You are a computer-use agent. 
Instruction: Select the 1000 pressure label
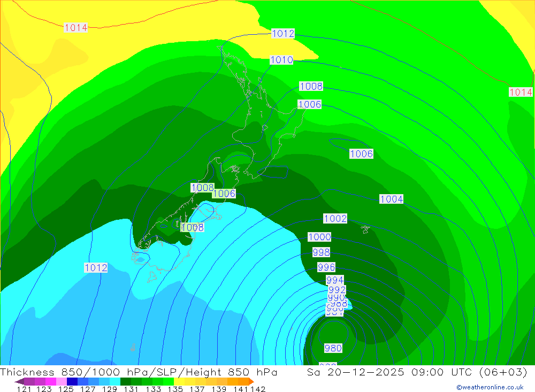point(319,237)
